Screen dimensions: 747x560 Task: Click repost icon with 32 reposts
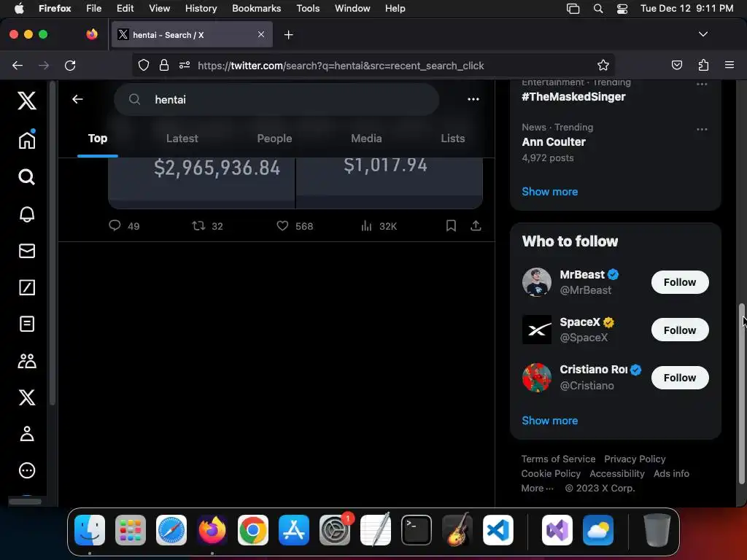(x=198, y=225)
